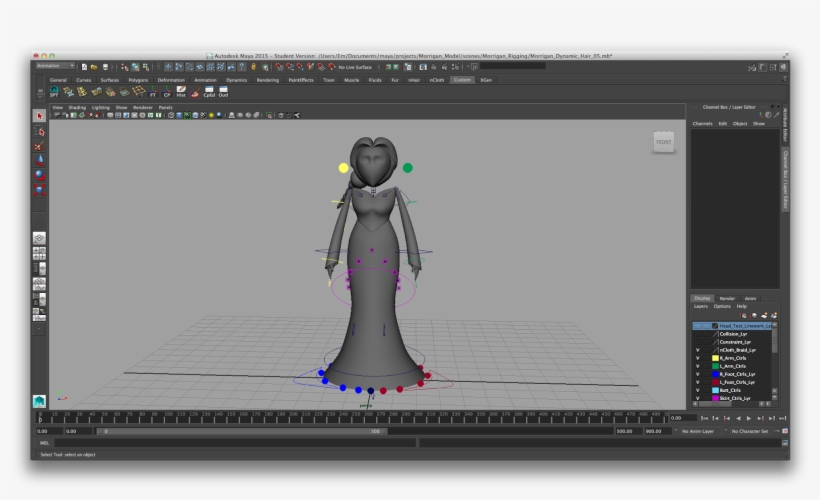Switch to single perspective view layout
820x500 pixels.
click(39, 238)
